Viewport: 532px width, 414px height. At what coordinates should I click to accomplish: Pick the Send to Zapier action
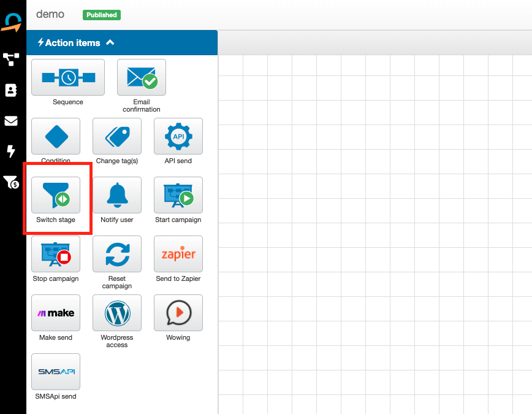178,254
